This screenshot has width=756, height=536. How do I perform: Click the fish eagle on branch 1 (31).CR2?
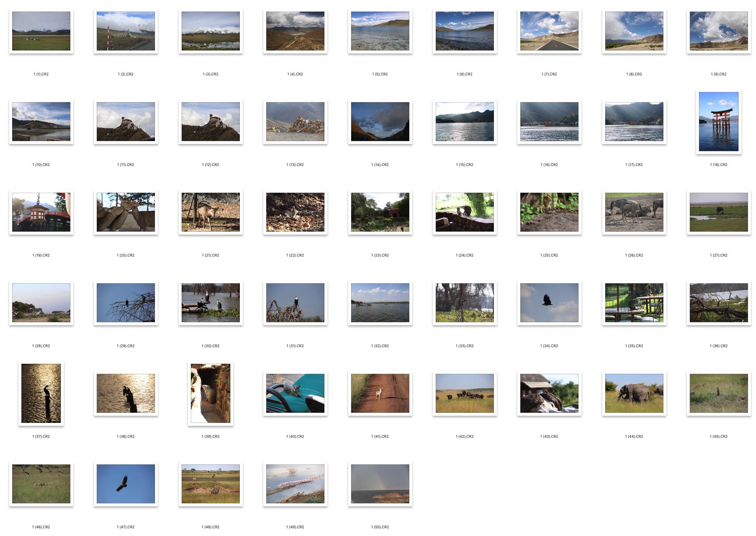coord(295,302)
